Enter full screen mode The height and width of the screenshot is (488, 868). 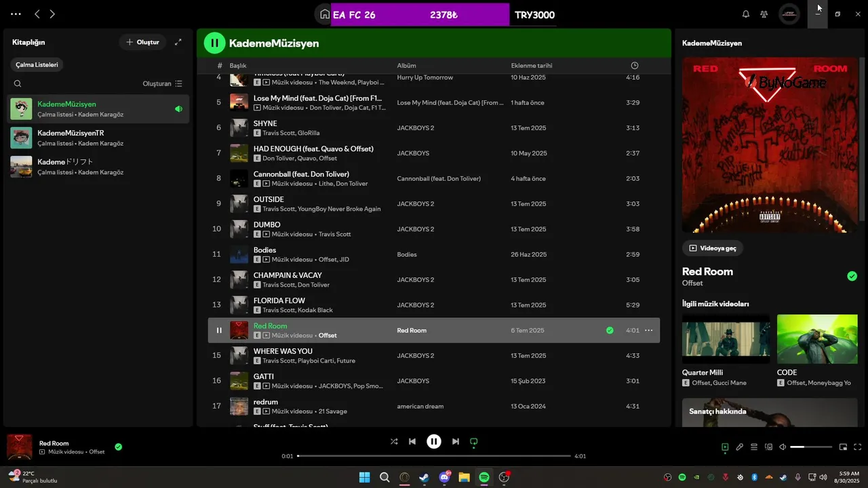point(857,447)
